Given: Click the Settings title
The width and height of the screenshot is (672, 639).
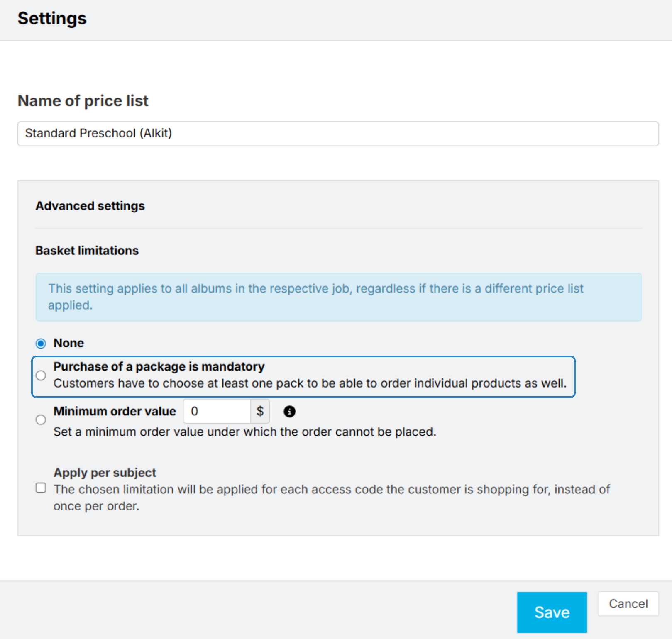Looking at the screenshot, I should click(52, 19).
